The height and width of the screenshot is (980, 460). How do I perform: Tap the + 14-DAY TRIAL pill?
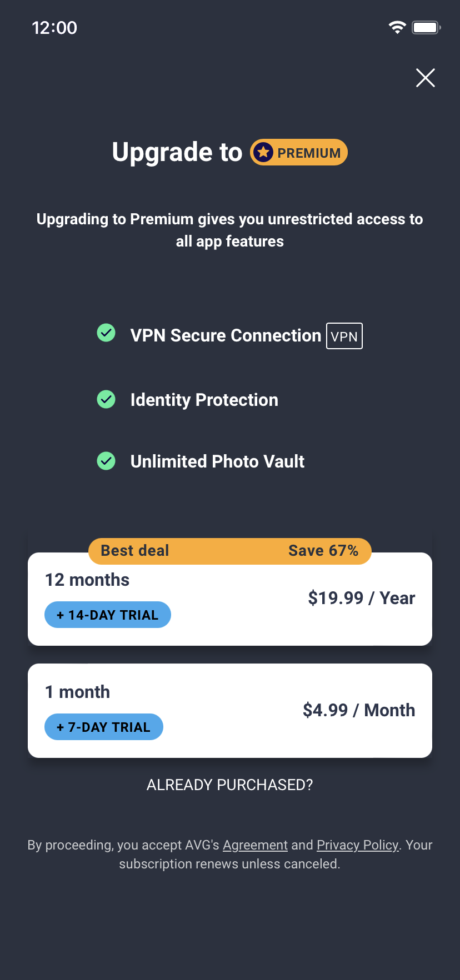[x=108, y=615]
